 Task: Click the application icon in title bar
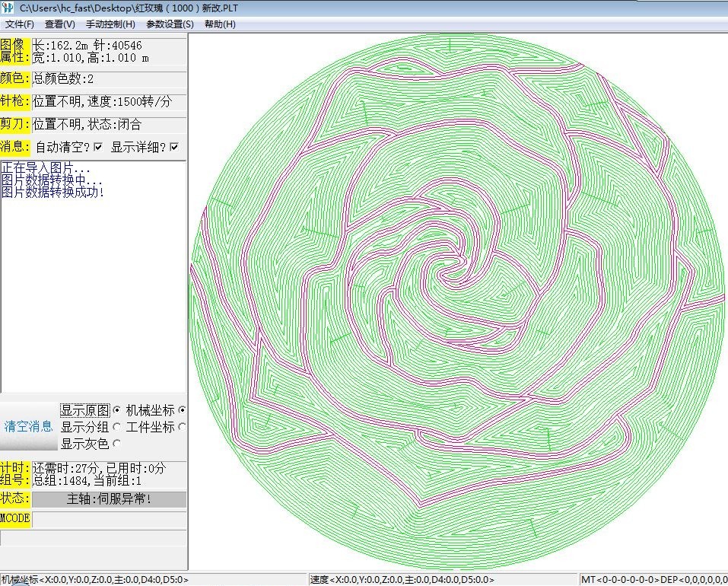[x=8, y=8]
